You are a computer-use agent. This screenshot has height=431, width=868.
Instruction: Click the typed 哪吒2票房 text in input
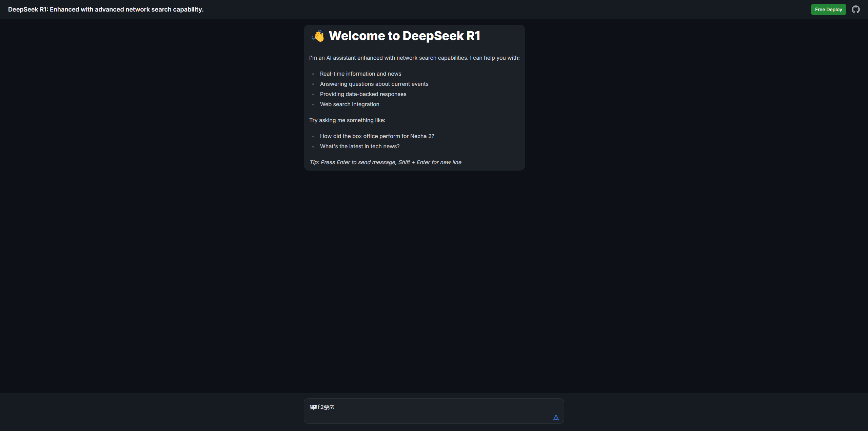[x=322, y=407]
